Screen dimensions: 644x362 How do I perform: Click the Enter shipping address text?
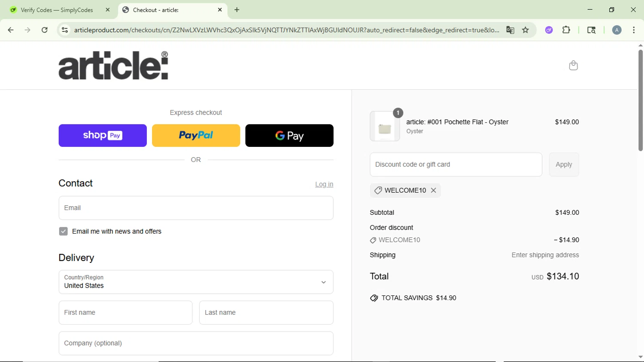tap(545, 255)
